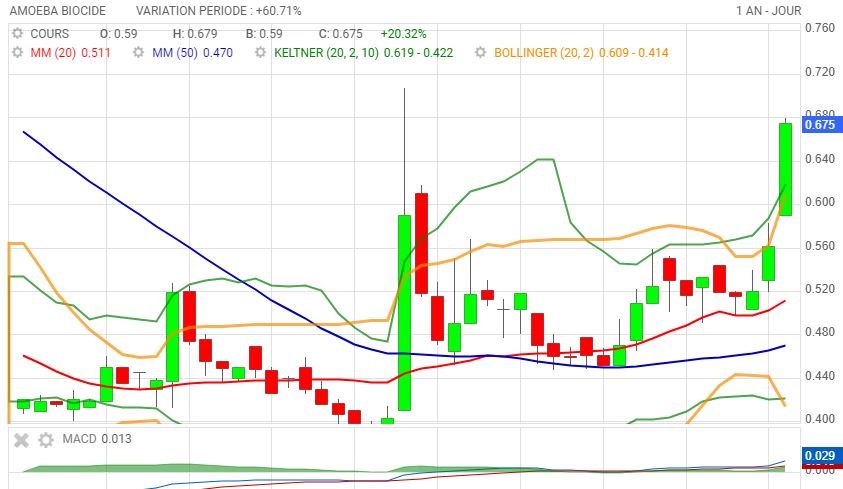
Task: Click the MM (50) indicator label
Action: pos(175,53)
